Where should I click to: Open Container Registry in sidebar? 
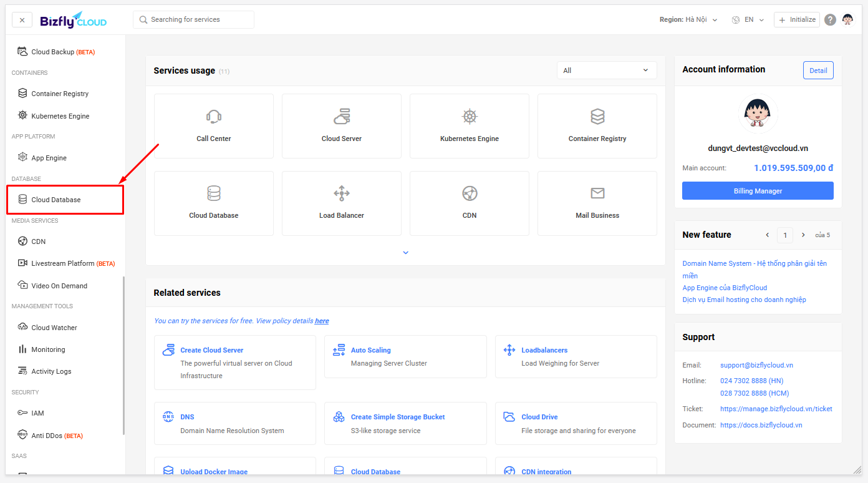[60, 94]
